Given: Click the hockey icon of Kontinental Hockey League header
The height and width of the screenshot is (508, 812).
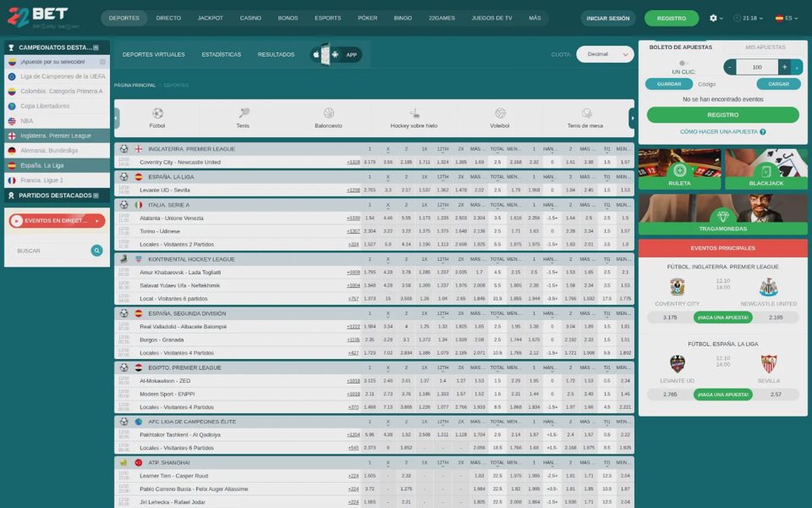Looking at the screenshot, I should [123, 259].
